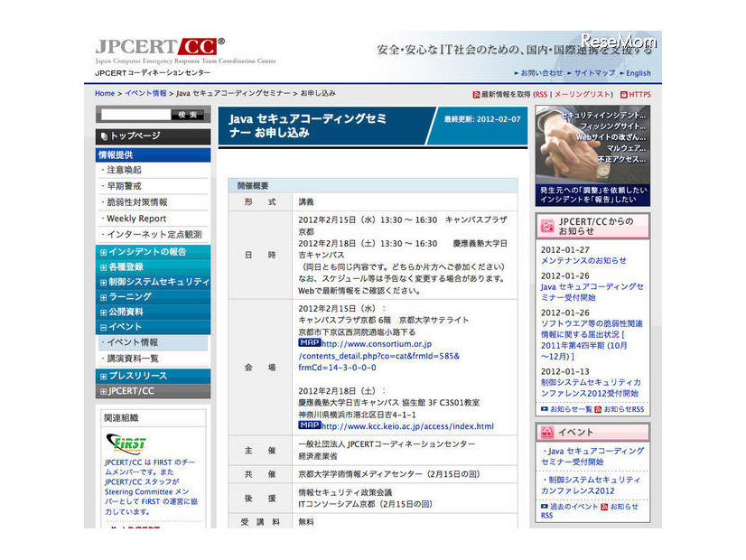Expand the 公開資料 section
This screenshot has height=560, width=746.
pyautogui.click(x=104, y=312)
